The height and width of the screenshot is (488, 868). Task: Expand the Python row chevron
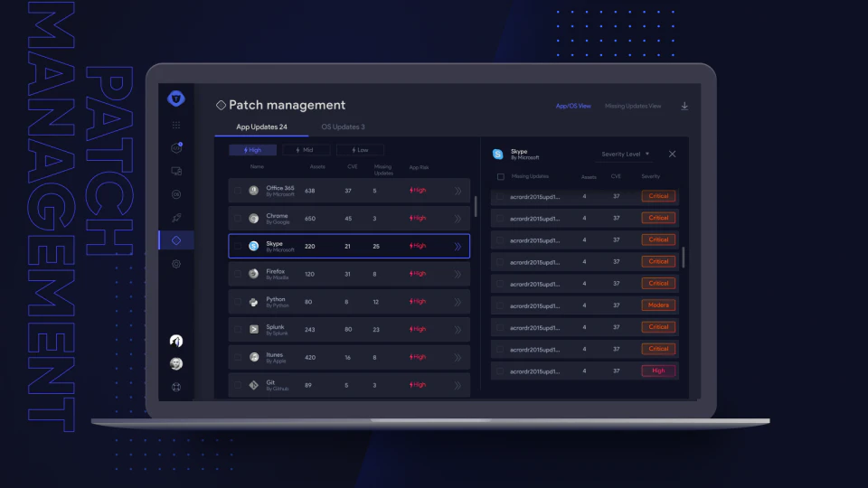[x=458, y=302]
